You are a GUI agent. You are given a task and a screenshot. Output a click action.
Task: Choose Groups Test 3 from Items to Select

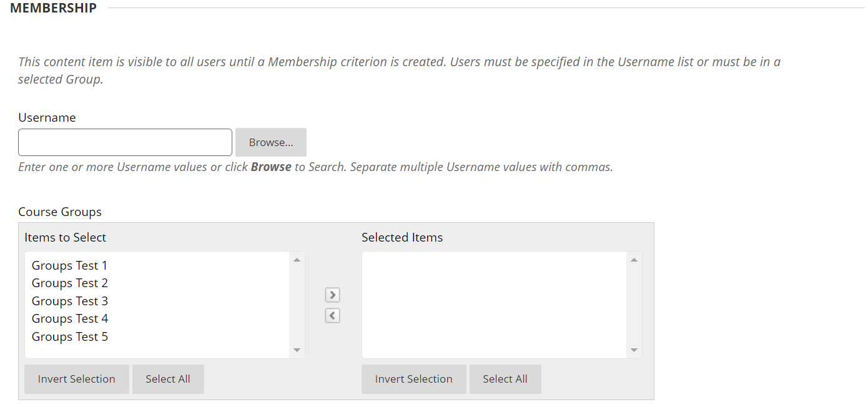pos(70,301)
